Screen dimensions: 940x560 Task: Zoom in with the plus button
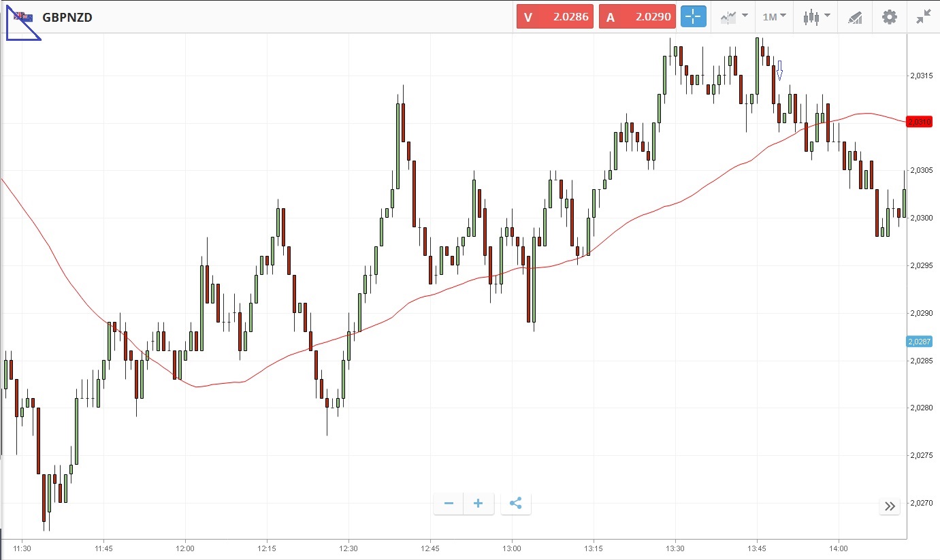point(479,504)
